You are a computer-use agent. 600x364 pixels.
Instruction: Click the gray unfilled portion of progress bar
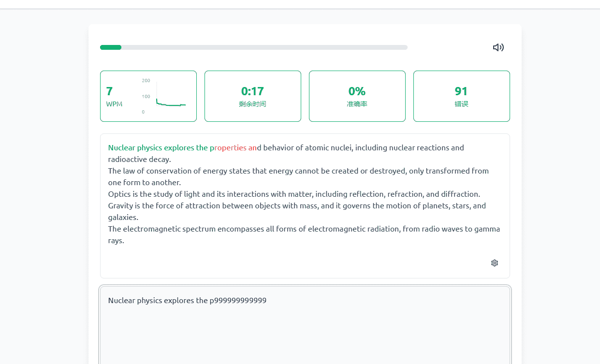[264, 47]
